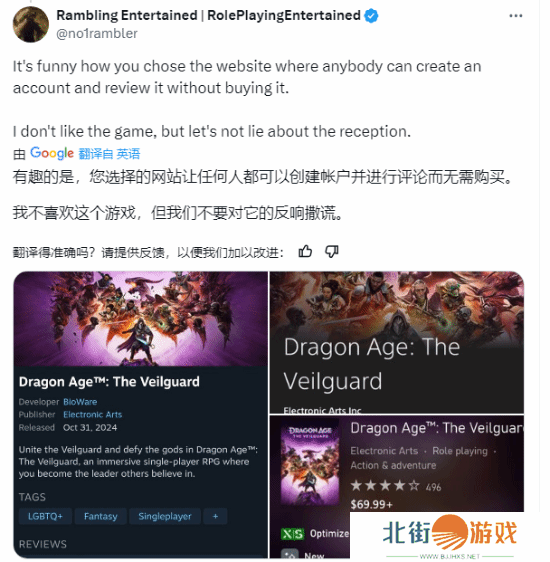Image resolution: width=550 pixels, height=562 pixels.
Task: Click the Google translate logo
Action: 52,153
